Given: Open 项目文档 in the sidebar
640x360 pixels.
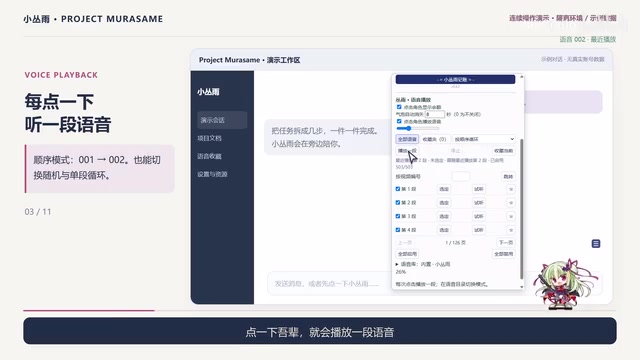Looking at the screenshot, I should 209,138.
